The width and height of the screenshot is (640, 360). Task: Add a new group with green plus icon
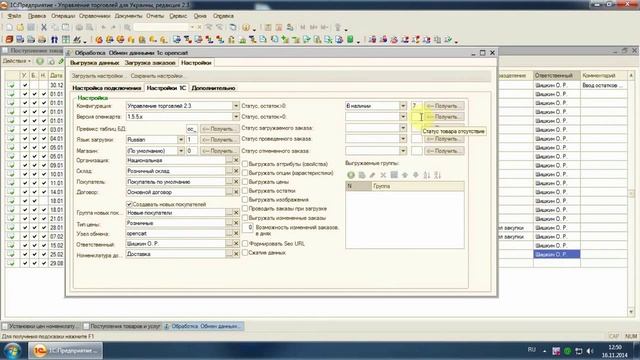(x=351, y=175)
